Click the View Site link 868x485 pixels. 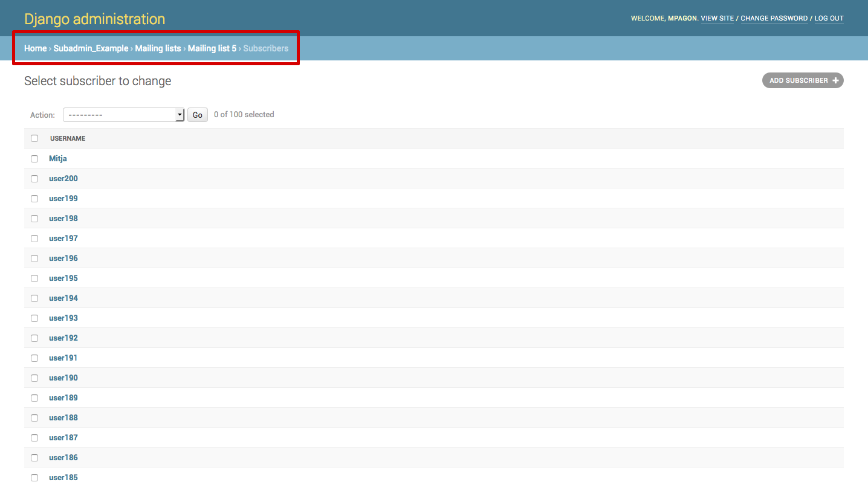[x=717, y=19]
